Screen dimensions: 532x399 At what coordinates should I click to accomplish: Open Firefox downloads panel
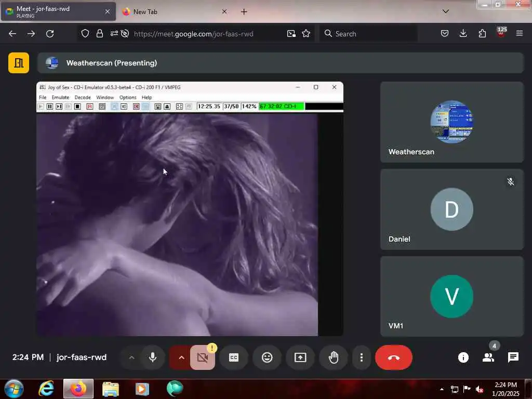tap(463, 33)
